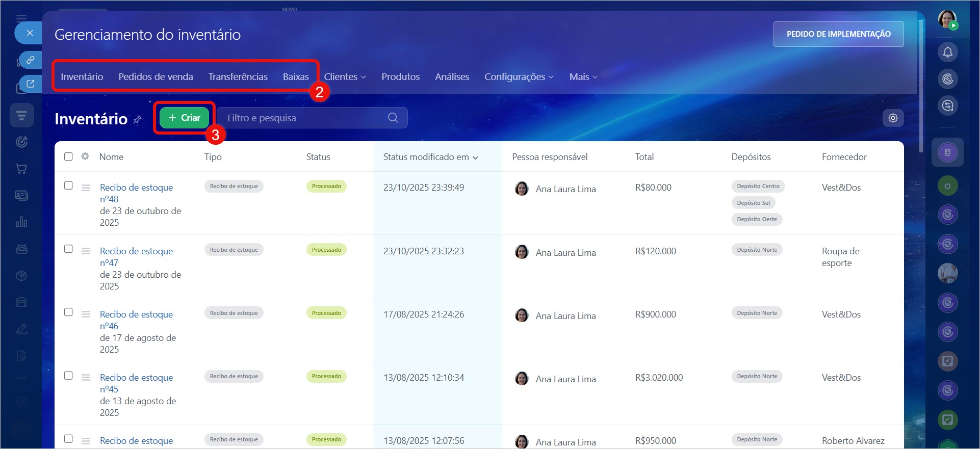980x449 pixels.
Task: Open the notifications bell icon
Action: click(x=947, y=52)
